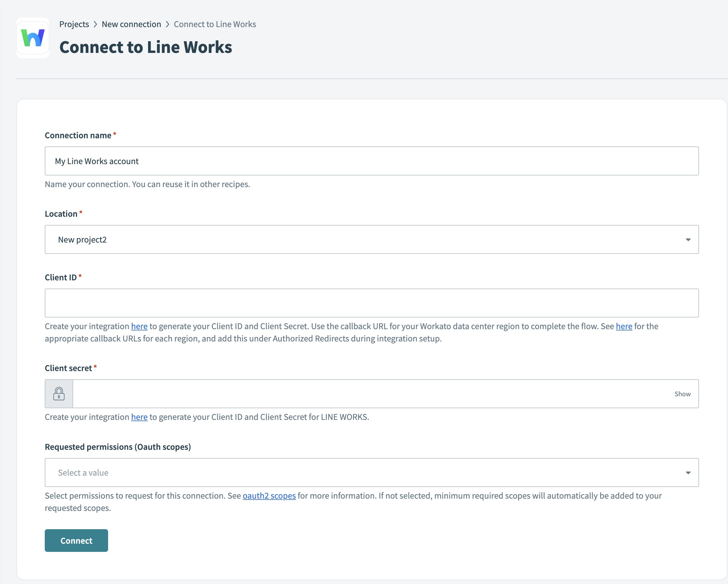Screen dimensions: 728x584
Task: Click the padlock icon beside Client secret
Action: pyautogui.click(x=59, y=393)
